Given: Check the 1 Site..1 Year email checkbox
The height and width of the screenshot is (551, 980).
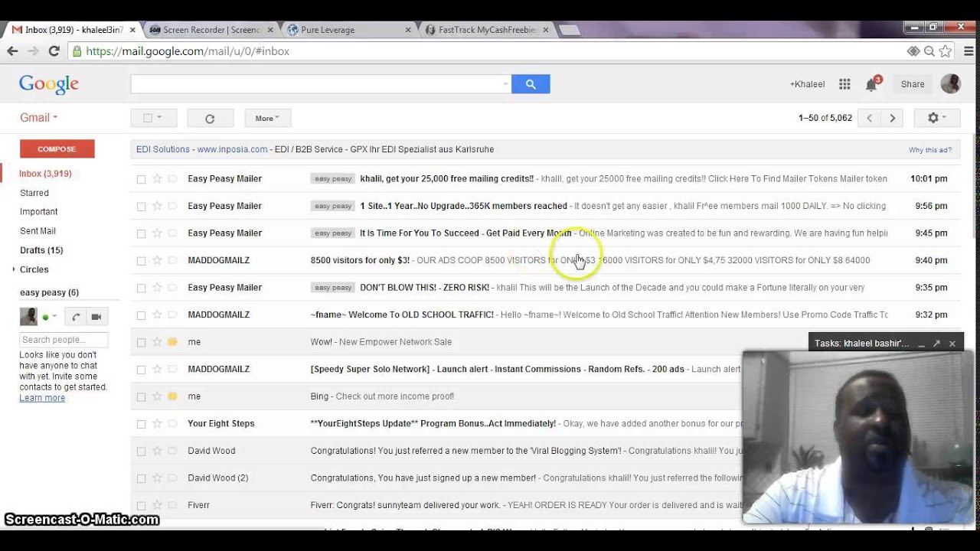Looking at the screenshot, I should (141, 206).
